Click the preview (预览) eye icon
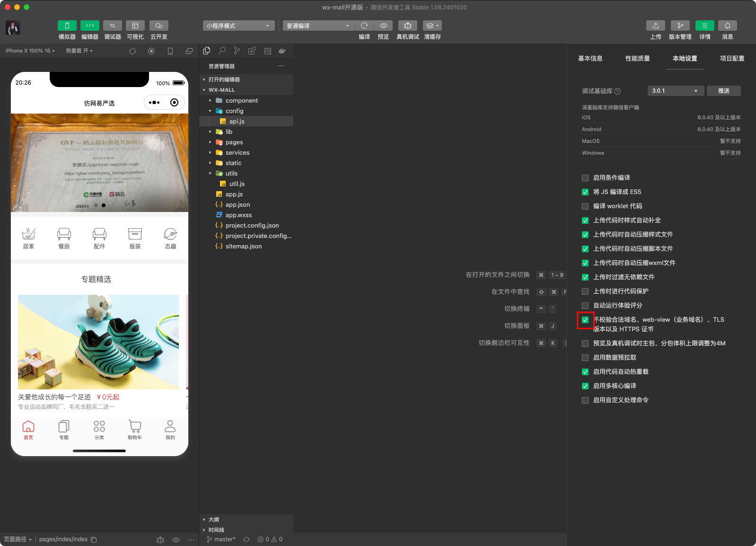The height and width of the screenshot is (546, 756). point(384,26)
